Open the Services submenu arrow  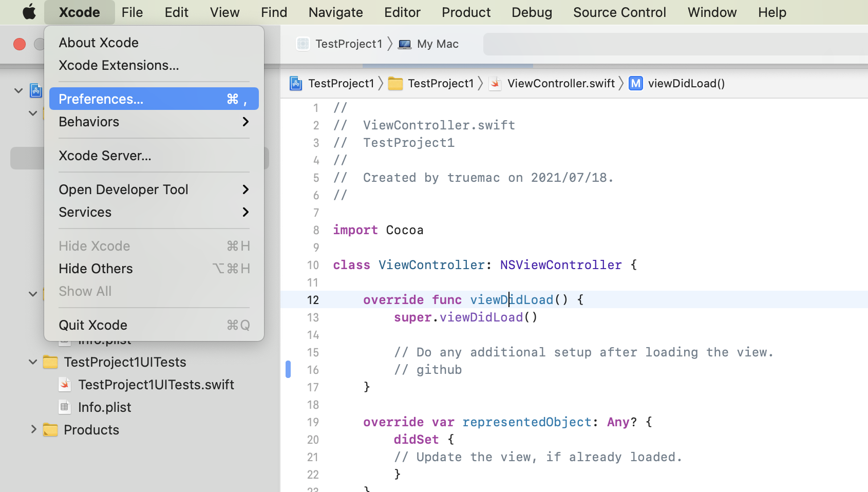[246, 212]
